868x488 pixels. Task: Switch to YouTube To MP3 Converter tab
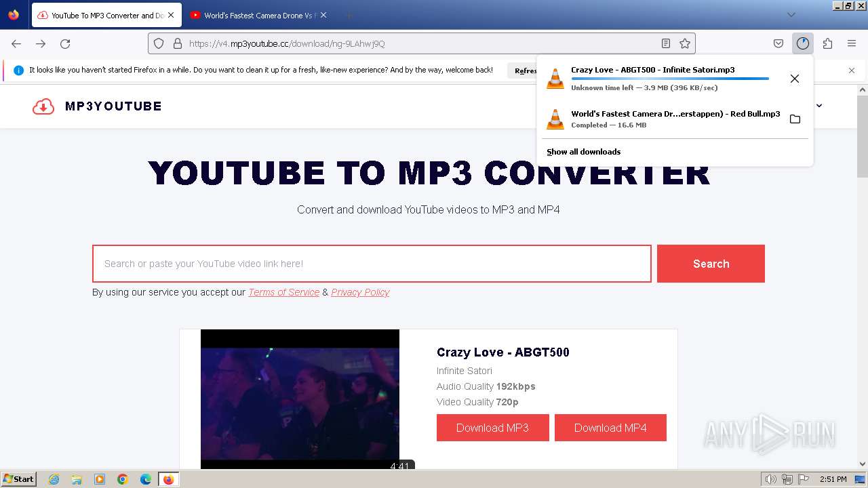(x=107, y=15)
